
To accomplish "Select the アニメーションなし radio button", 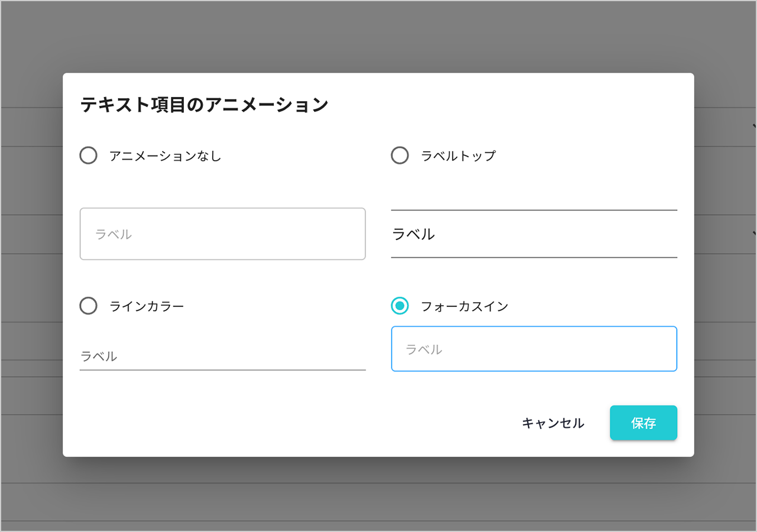I will tap(88, 155).
